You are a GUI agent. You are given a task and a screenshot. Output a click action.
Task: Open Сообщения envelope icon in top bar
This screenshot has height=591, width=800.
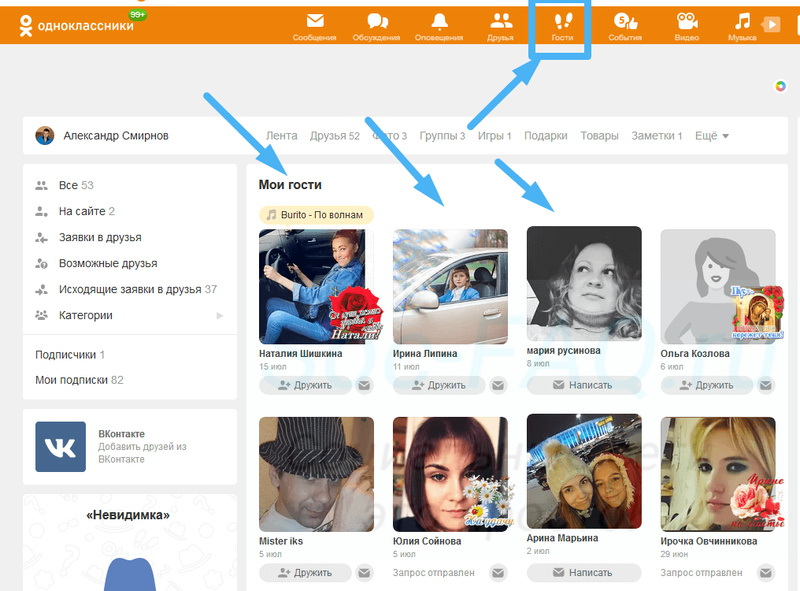coord(315,21)
